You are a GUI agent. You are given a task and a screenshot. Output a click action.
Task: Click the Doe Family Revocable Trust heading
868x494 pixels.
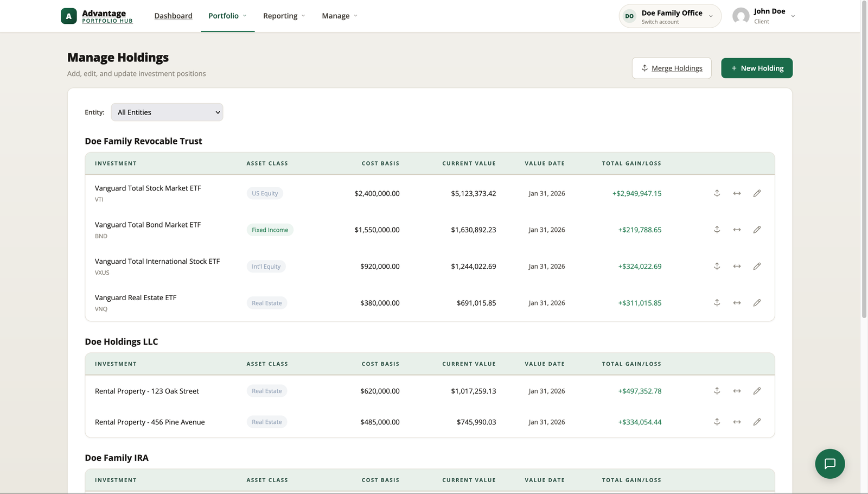point(143,141)
